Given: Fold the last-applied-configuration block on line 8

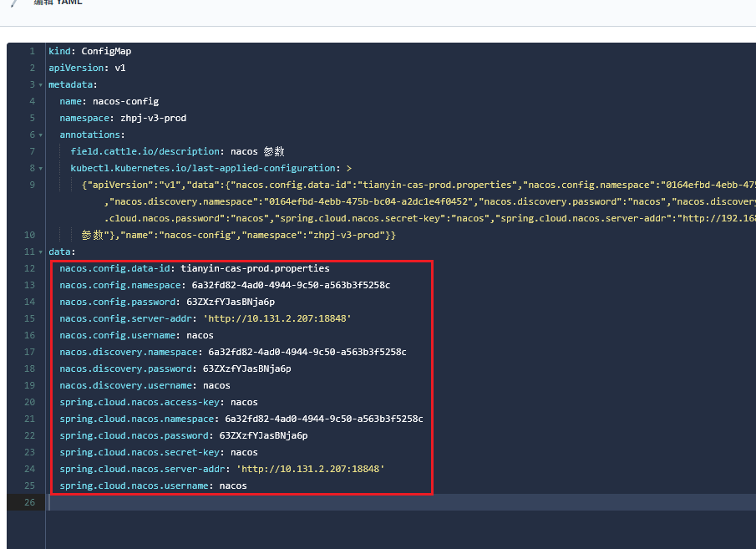Looking at the screenshot, I should 40,169.
